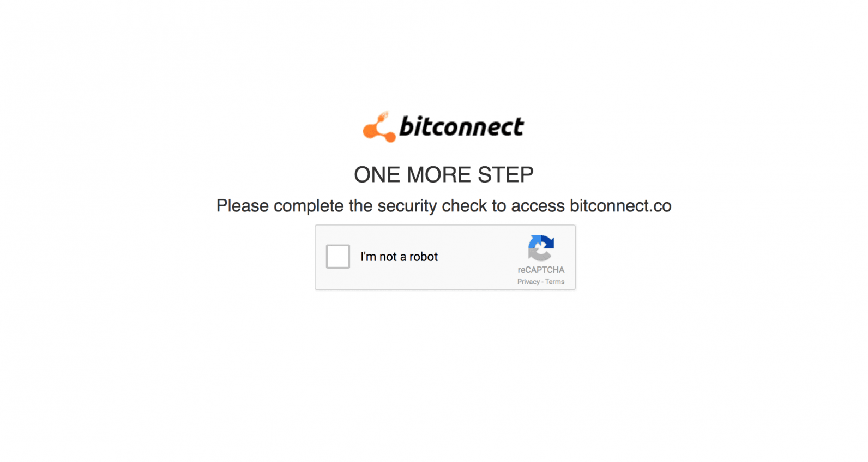Click the bitconnect.co text in the instructions

620,206
